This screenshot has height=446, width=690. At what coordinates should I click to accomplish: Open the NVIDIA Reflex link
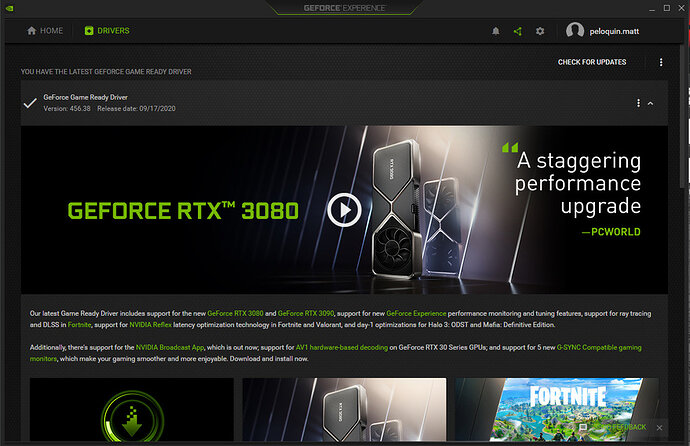click(x=150, y=325)
